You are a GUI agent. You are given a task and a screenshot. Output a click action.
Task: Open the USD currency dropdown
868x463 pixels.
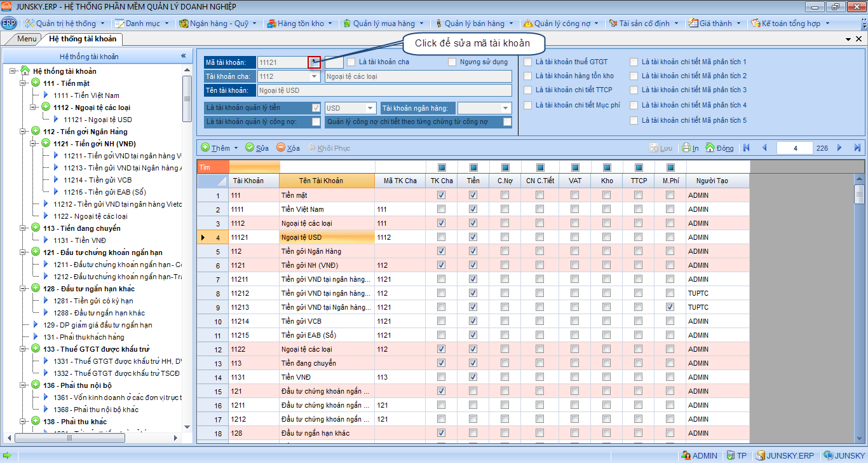point(370,108)
